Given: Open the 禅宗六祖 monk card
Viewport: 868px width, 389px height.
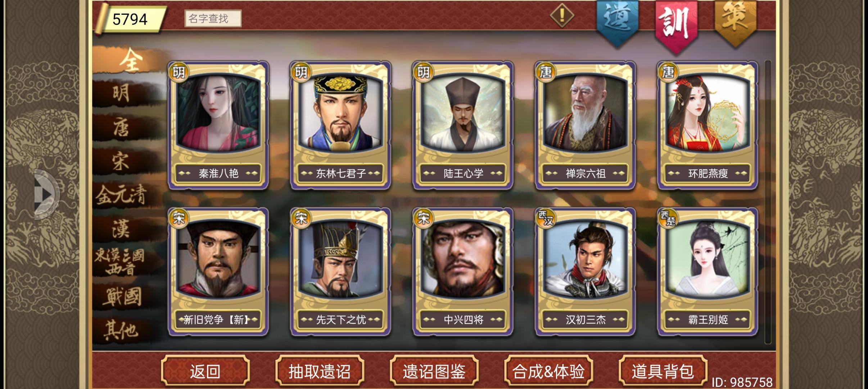Looking at the screenshot, I should [x=585, y=125].
